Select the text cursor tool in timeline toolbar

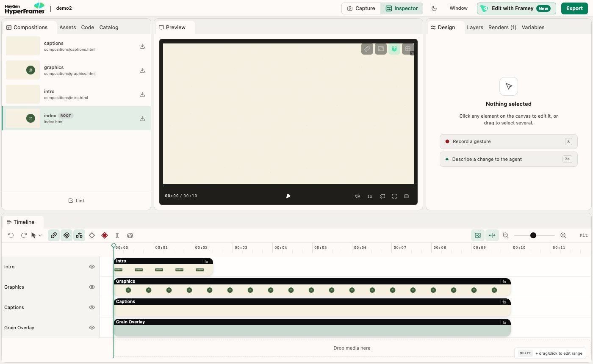coord(117,235)
